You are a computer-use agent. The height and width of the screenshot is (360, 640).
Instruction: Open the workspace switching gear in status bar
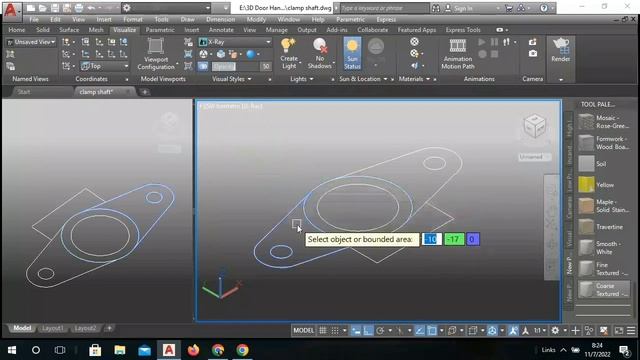click(556, 331)
